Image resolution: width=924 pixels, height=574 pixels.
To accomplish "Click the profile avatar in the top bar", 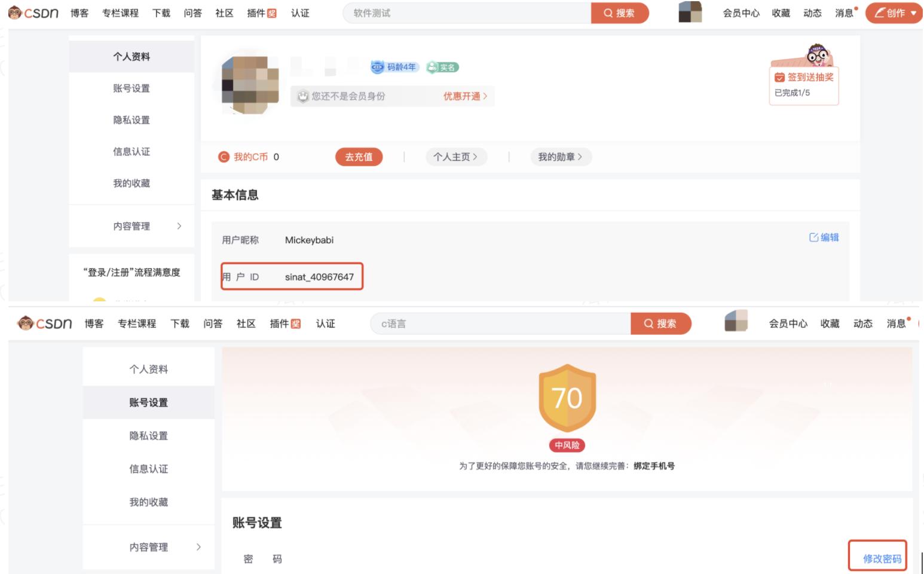I will (690, 13).
